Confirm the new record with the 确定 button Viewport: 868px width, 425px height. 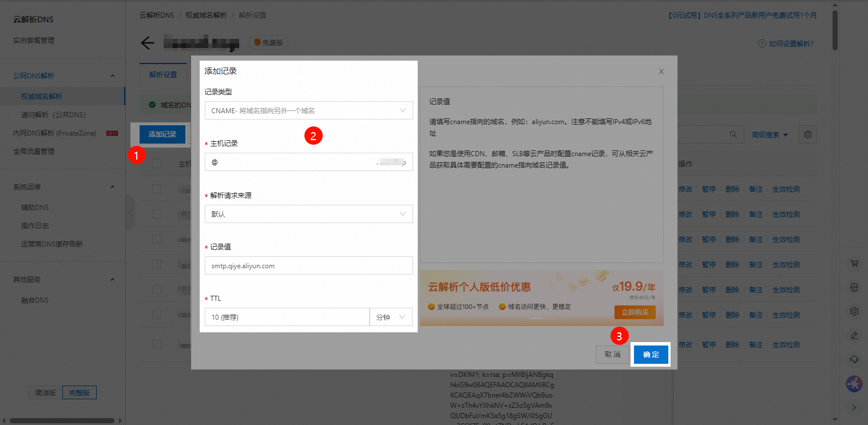pyautogui.click(x=650, y=354)
